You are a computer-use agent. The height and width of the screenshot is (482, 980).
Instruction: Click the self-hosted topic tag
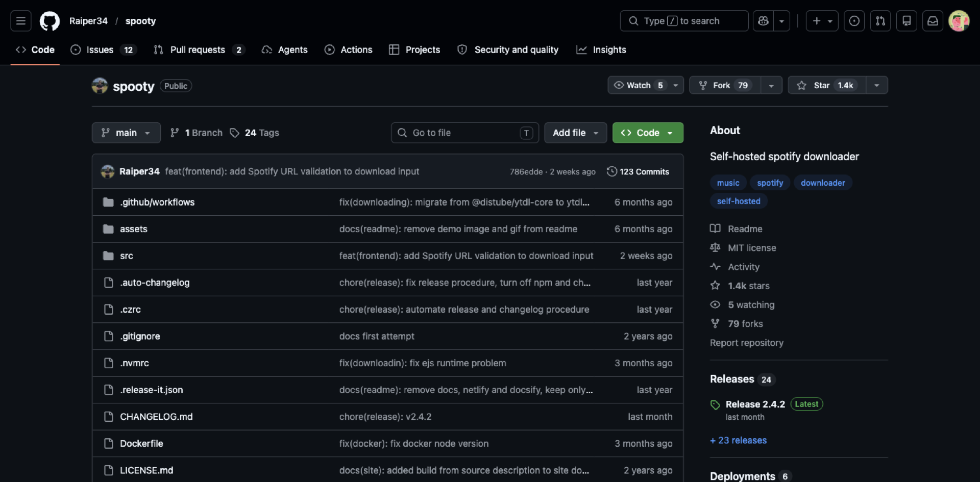coord(739,201)
